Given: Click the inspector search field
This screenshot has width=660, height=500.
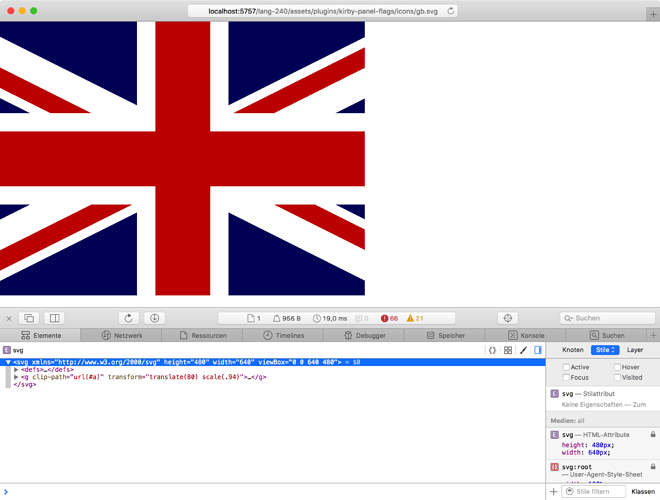Looking at the screenshot, I should (607, 318).
